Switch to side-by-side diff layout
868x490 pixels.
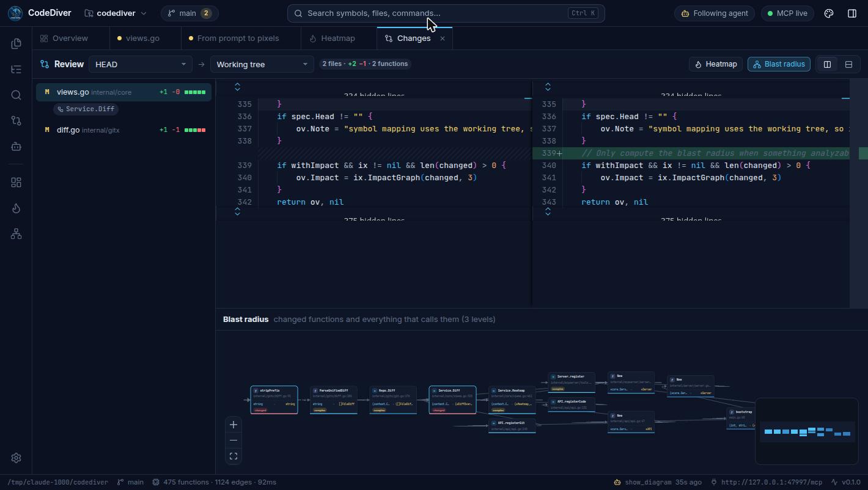pyautogui.click(x=828, y=64)
